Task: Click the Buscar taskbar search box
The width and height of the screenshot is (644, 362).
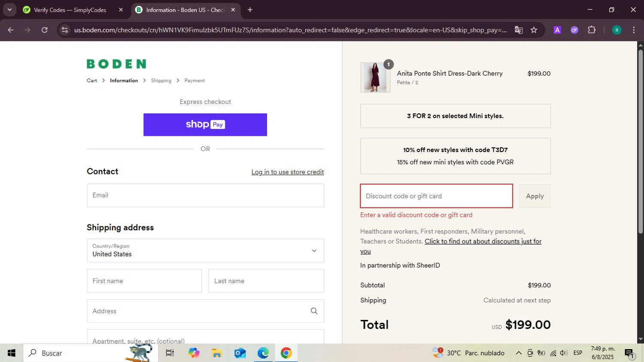Action: (x=91, y=353)
